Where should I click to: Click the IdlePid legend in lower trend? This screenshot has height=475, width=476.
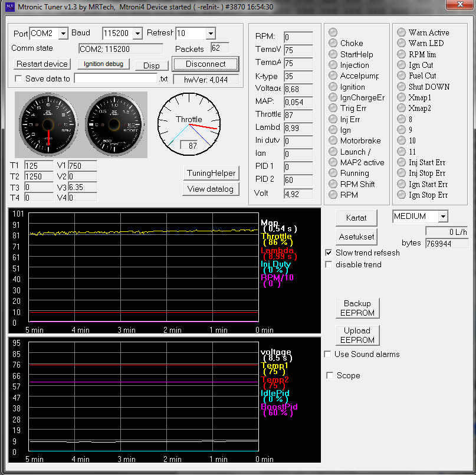(275, 396)
